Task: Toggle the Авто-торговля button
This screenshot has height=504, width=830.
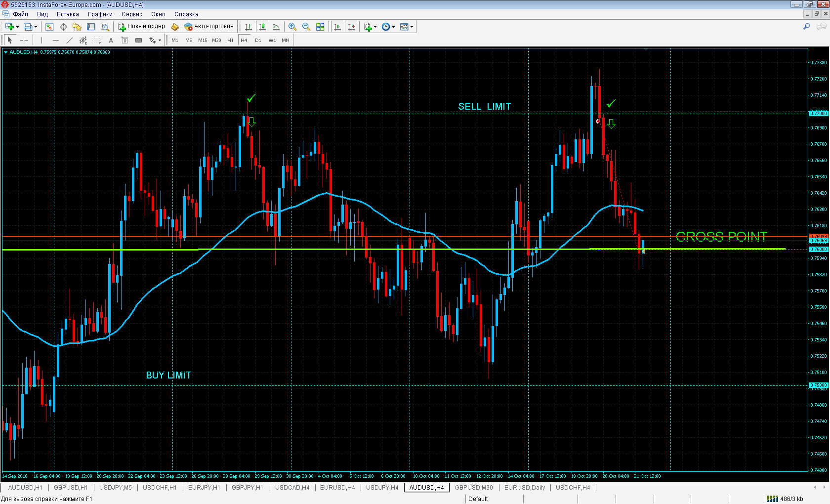Action: (x=209, y=27)
